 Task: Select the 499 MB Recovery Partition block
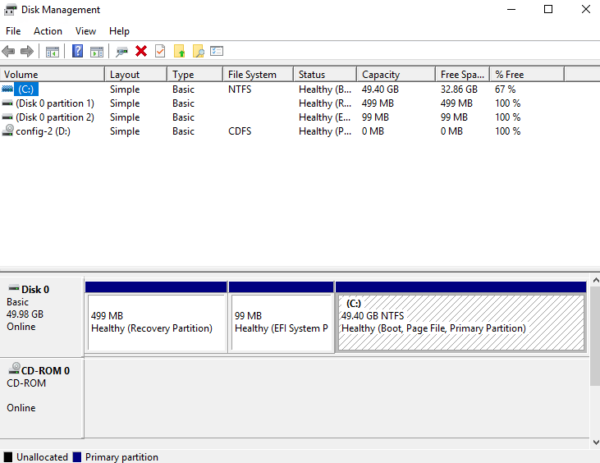[156, 322]
